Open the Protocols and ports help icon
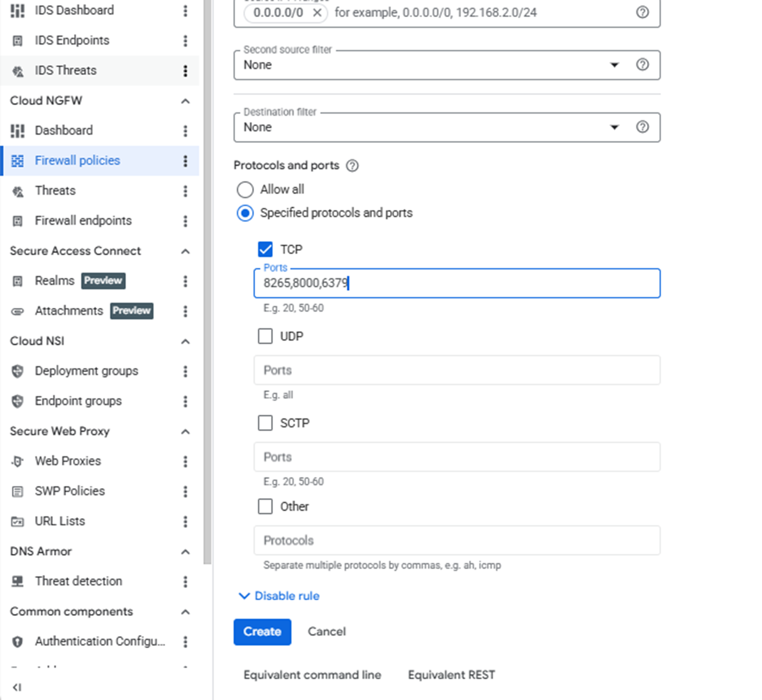Screen dimensions: 762x700 (353, 165)
